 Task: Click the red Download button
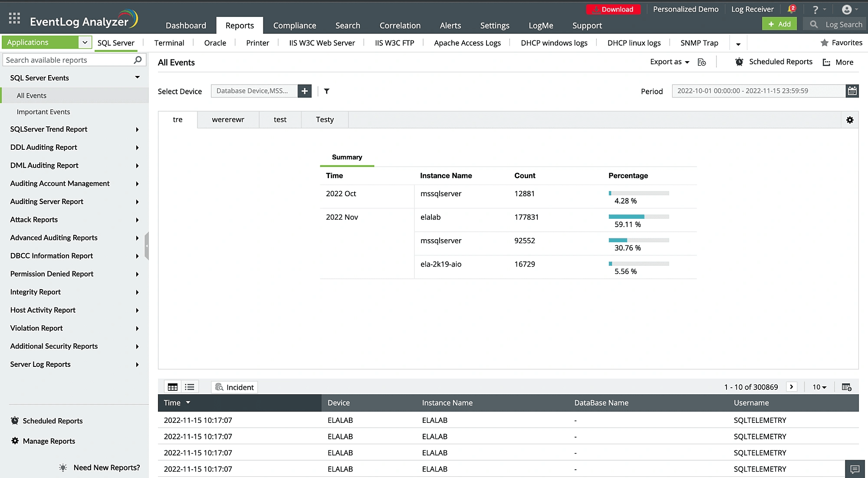tap(613, 9)
